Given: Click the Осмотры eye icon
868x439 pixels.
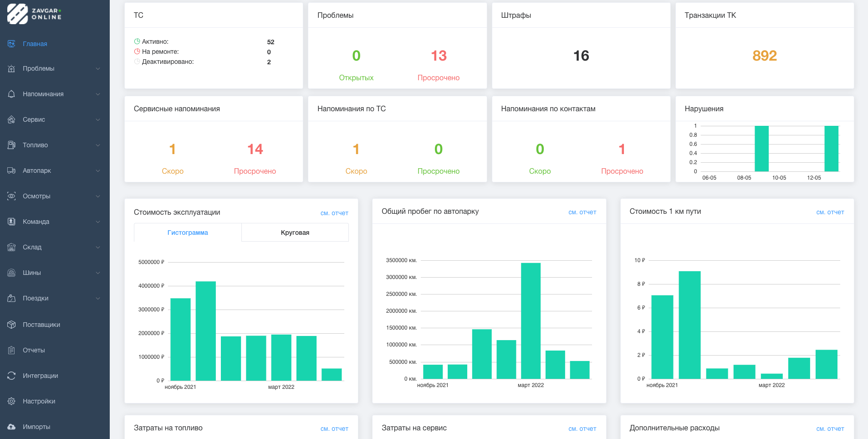Looking at the screenshot, I should (11, 196).
